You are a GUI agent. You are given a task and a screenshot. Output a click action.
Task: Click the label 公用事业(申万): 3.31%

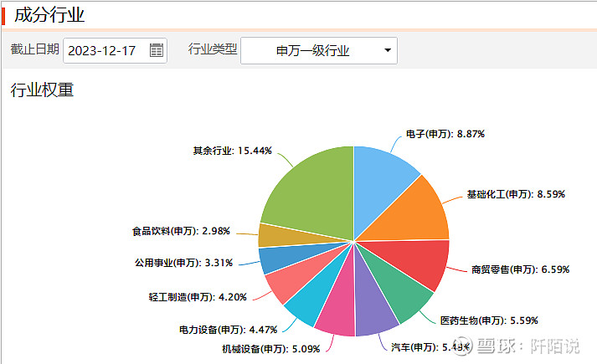pos(183,263)
